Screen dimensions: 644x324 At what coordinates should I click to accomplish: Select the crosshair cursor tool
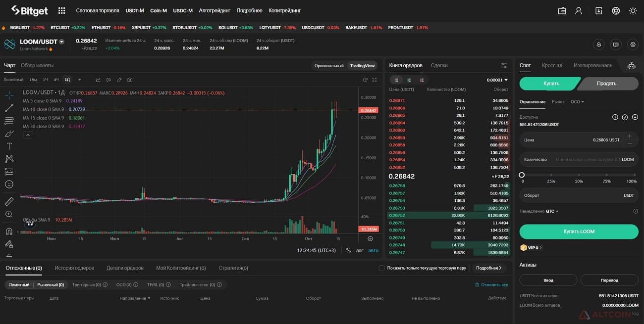9,95
